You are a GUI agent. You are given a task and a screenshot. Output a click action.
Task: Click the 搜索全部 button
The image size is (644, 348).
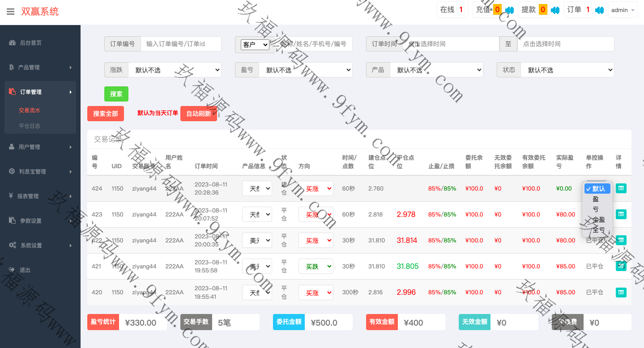(x=106, y=114)
